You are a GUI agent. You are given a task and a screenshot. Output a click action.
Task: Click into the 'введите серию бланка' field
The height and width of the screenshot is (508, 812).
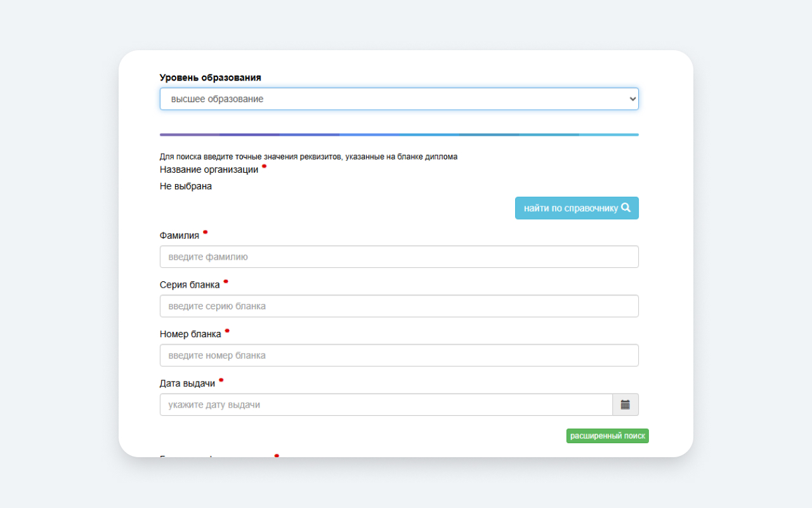point(398,306)
